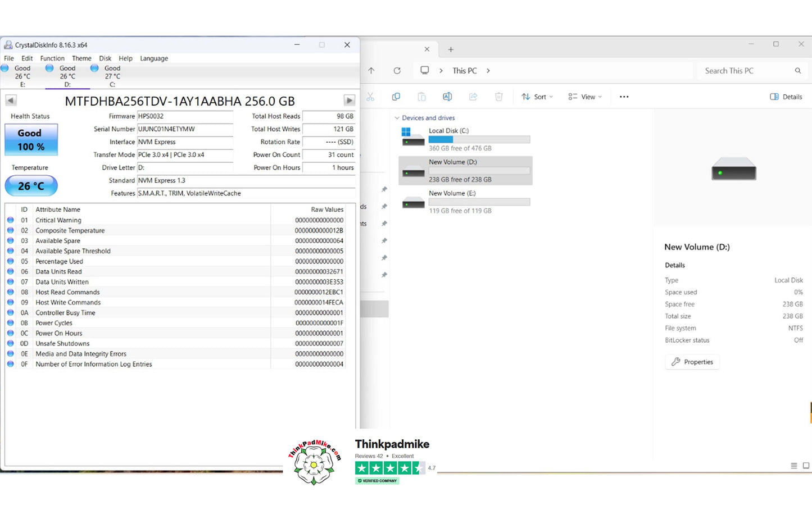Click the Thinkpadmike Trustpilot star rating
This screenshot has width=812, height=510.
390,468
